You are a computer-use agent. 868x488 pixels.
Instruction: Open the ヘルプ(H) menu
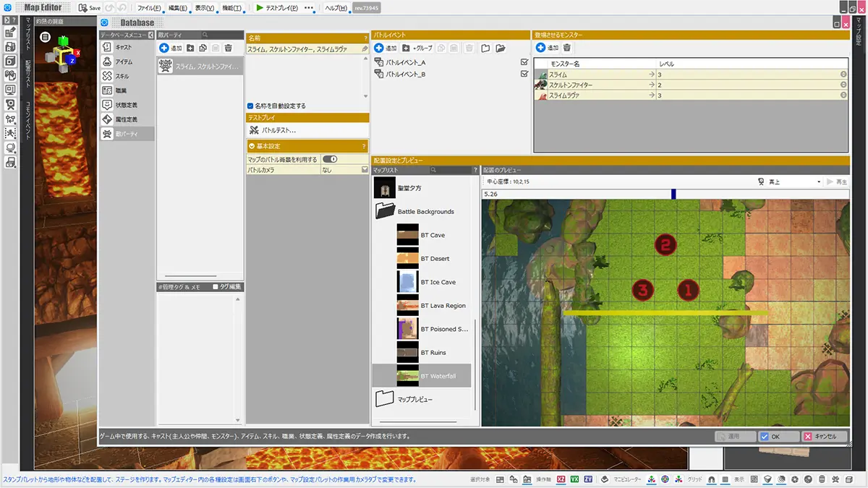click(336, 8)
